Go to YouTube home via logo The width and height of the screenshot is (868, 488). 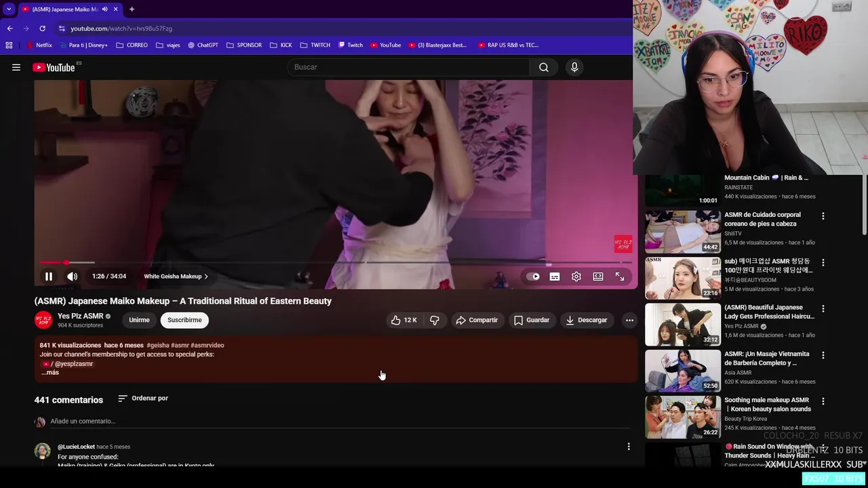54,67
